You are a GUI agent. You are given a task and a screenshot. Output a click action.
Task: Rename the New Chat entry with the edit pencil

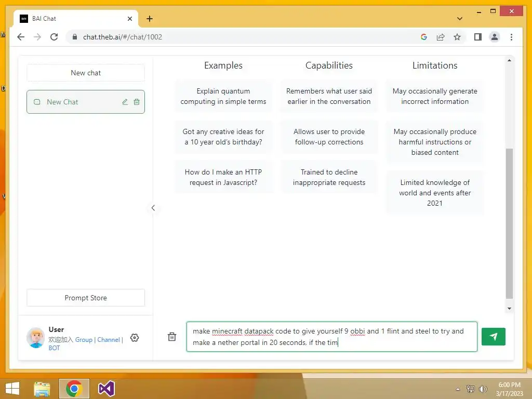tap(125, 102)
